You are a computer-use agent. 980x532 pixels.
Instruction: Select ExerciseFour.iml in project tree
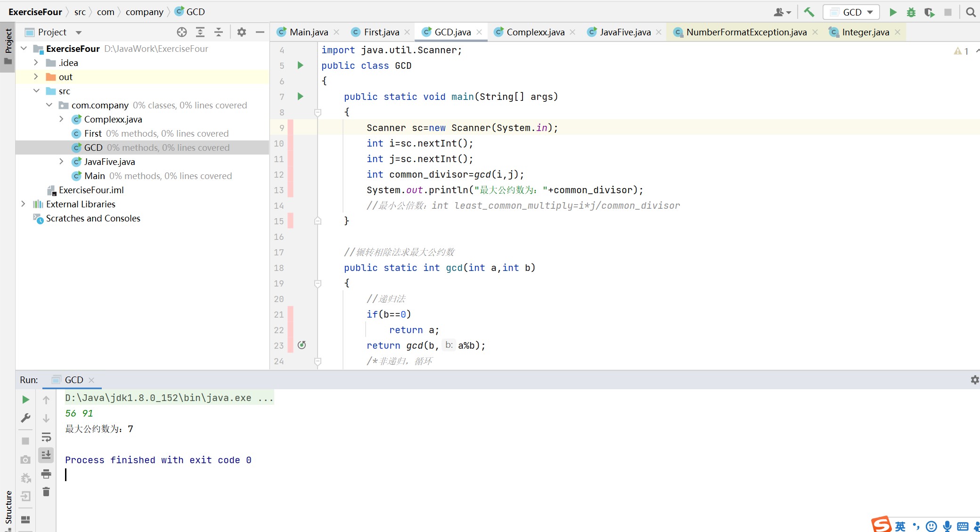(x=91, y=190)
